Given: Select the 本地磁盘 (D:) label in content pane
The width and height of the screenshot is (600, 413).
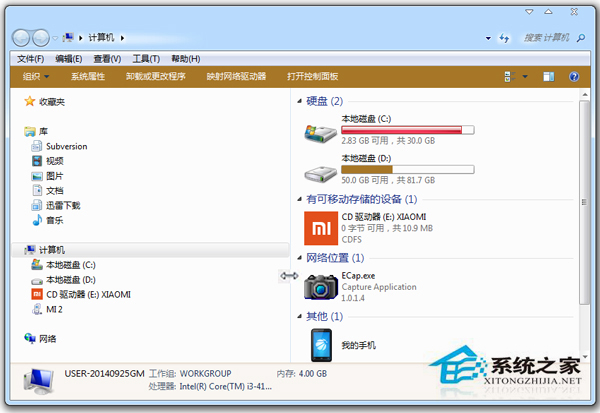Looking at the screenshot, I should [367, 158].
